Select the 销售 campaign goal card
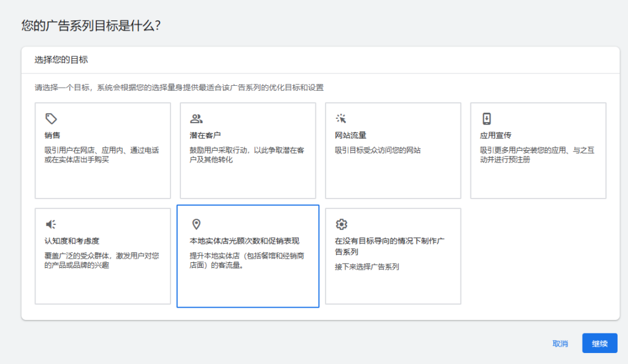The image size is (628, 364). [x=102, y=150]
